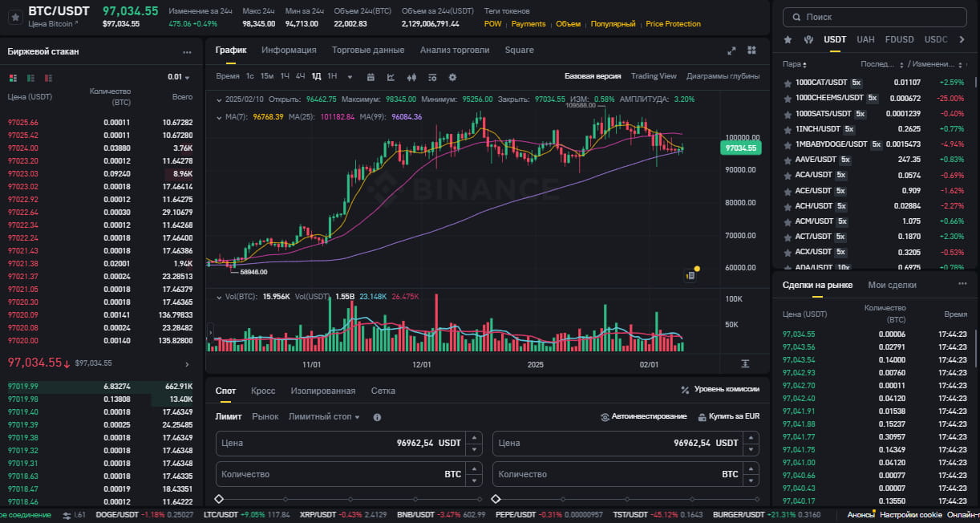The image size is (980, 523).
Task: Switch to the Торговые данные tab
Action: (368, 50)
